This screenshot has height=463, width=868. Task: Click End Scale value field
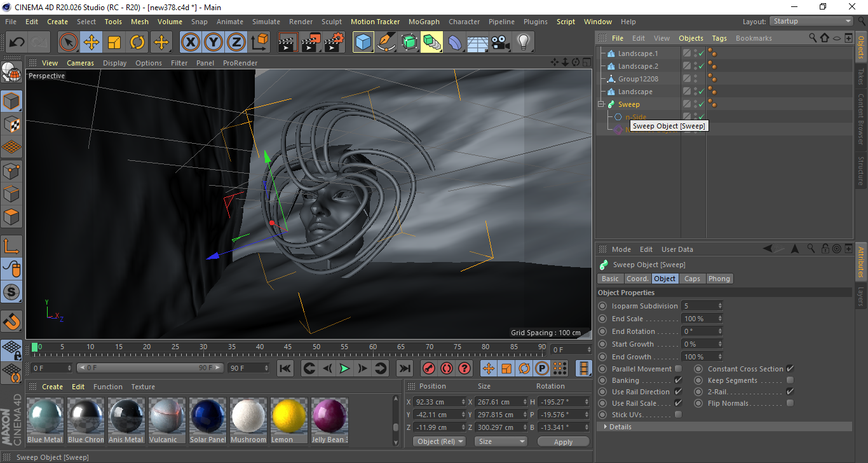[x=702, y=319]
